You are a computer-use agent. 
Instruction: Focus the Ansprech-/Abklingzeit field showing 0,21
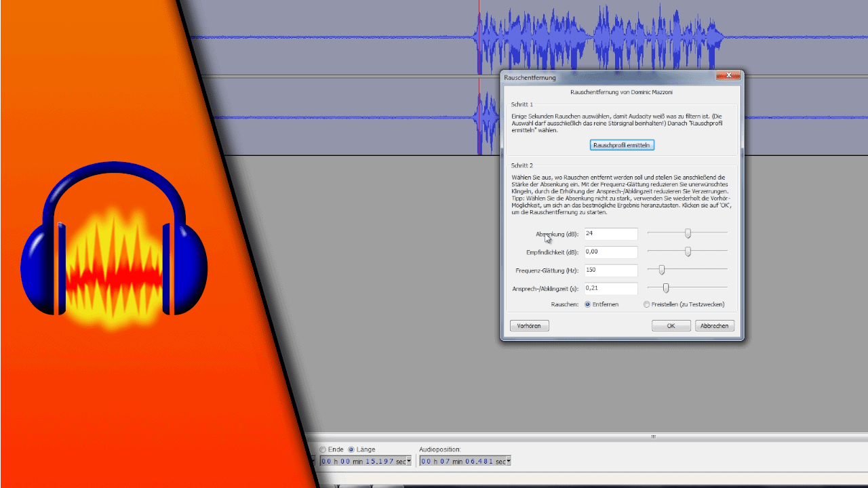tap(610, 289)
